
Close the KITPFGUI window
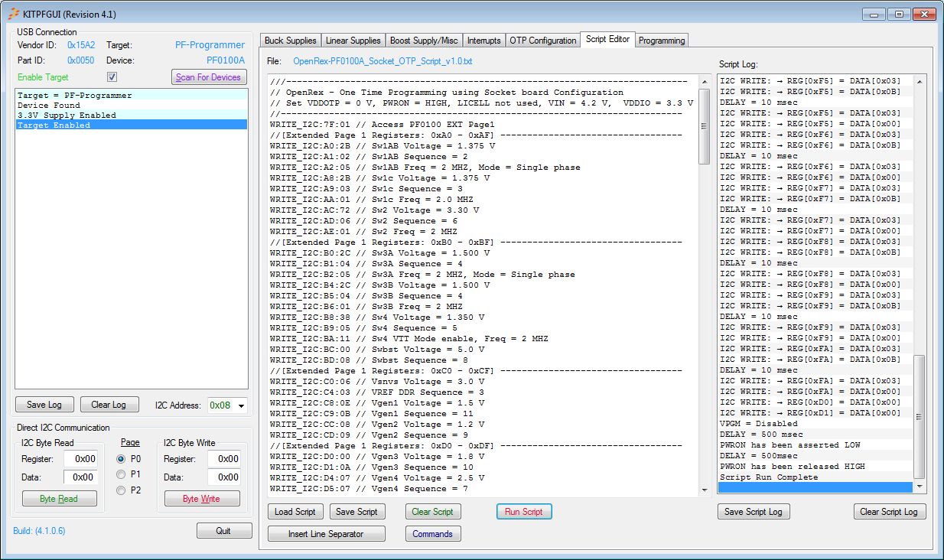pos(923,14)
